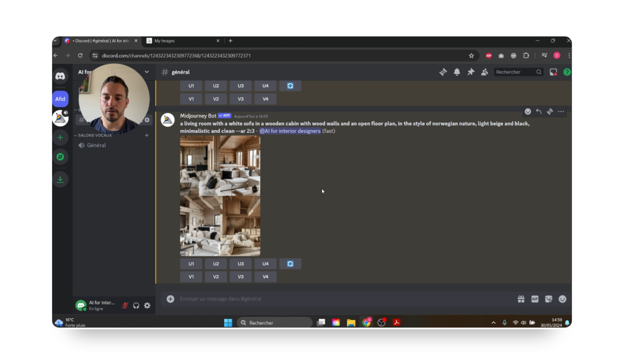Open the emoji picker in message box
Viewport: 624px width, 364px height.
562,299
